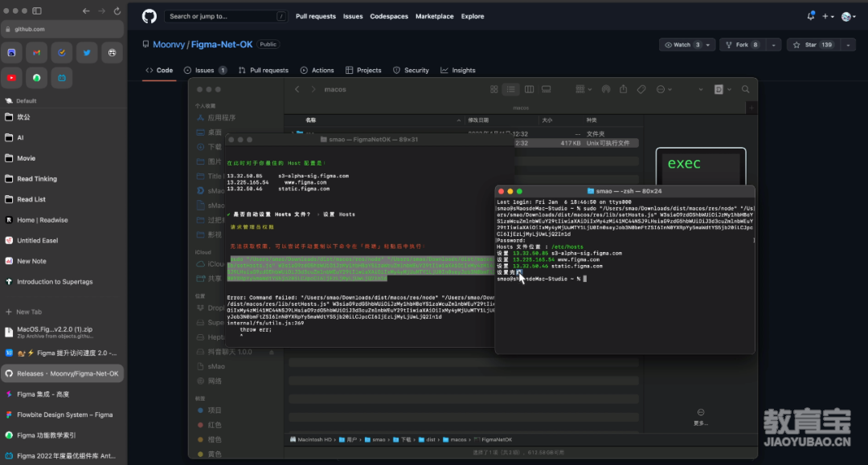The width and height of the screenshot is (868, 465).
Task: Switch to the repository Issues tab
Action: (x=205, y=70)
